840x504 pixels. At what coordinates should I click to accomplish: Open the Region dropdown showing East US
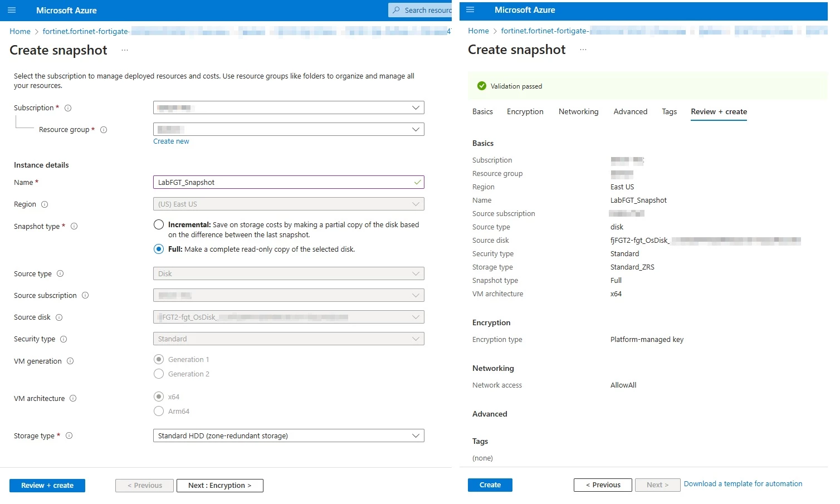(289, 204)
